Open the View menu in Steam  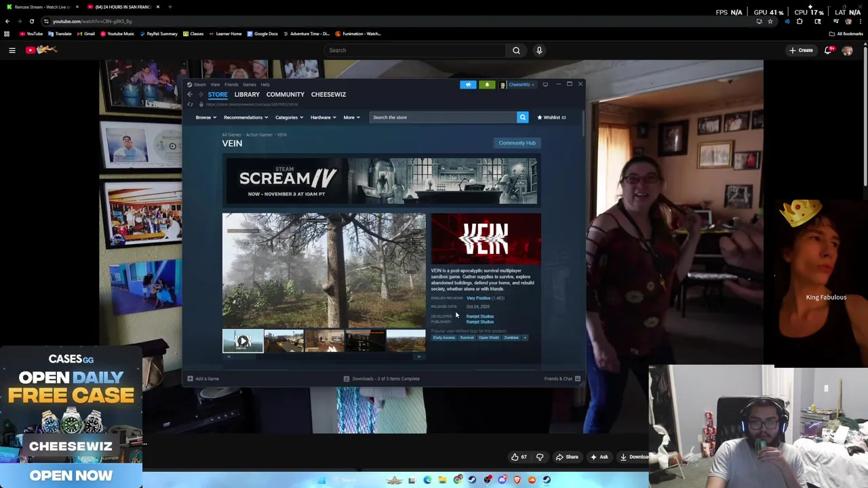(x=215, y=85)
